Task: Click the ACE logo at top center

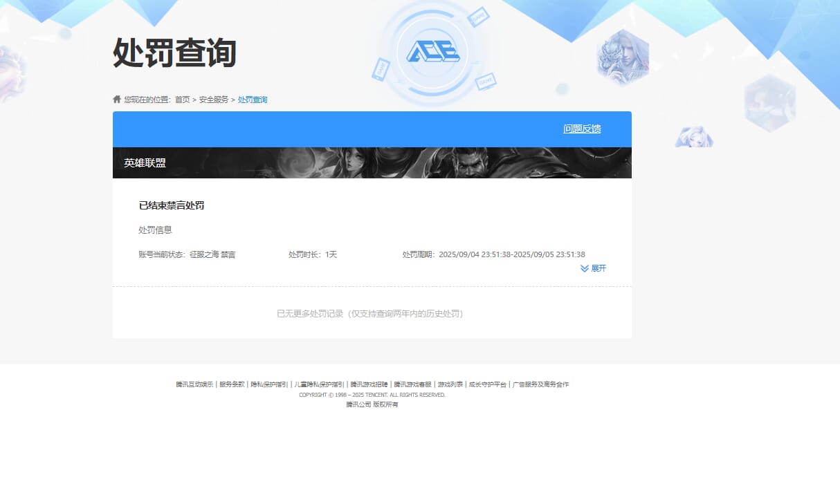Action: pyautogui.click(x=432, y=52)
